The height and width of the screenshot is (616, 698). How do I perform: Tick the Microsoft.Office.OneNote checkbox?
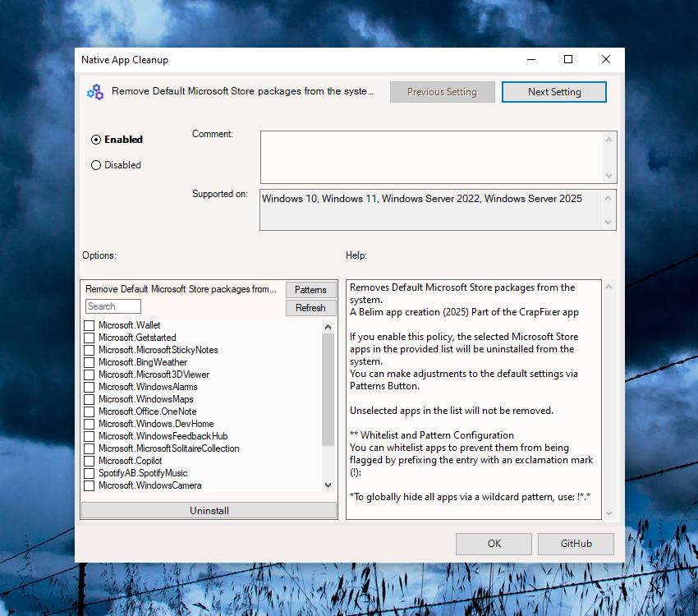(x=89, y=411)
